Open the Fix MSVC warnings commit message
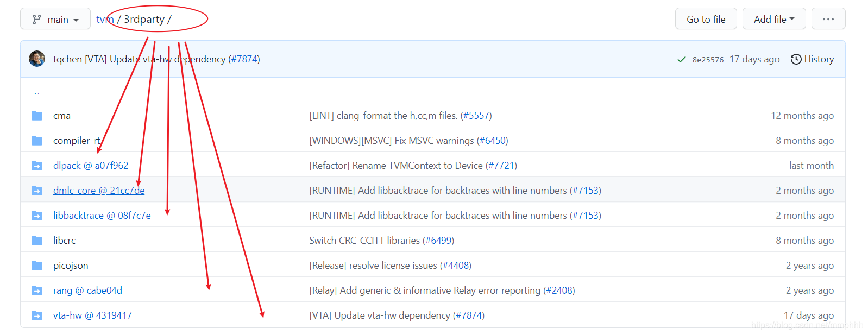868x335 pixels. click(392, 141)
